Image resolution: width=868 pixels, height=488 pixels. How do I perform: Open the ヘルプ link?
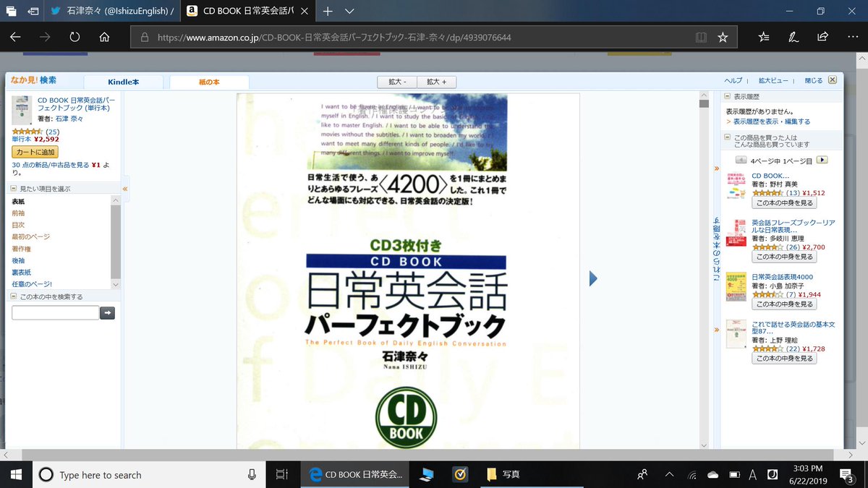coord(733,81)
